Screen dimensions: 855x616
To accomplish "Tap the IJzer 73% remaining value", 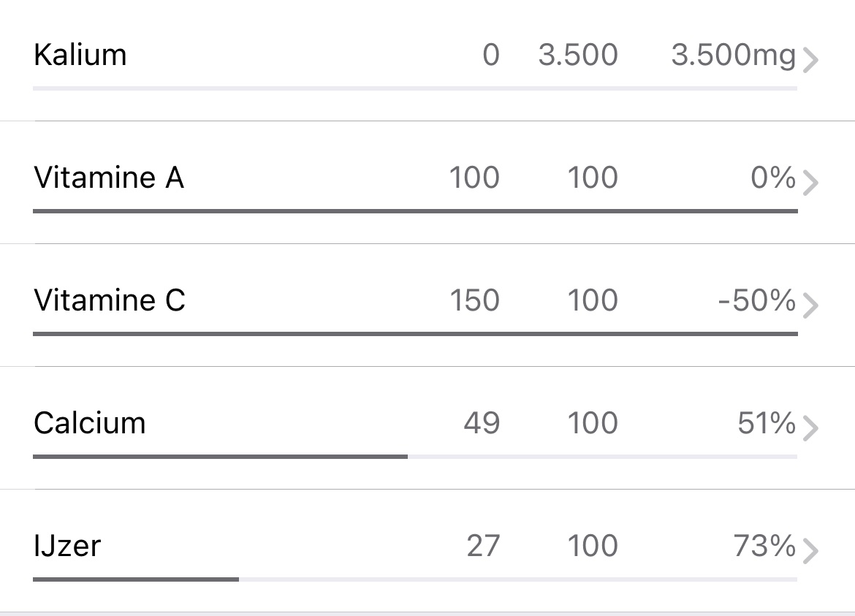I will point(765,546).
